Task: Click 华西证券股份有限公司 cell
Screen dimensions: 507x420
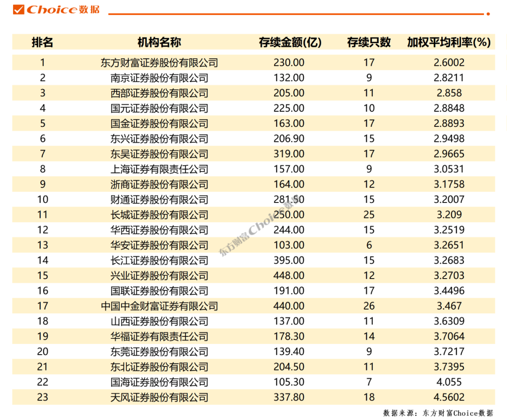Action: tap(159, 230)
